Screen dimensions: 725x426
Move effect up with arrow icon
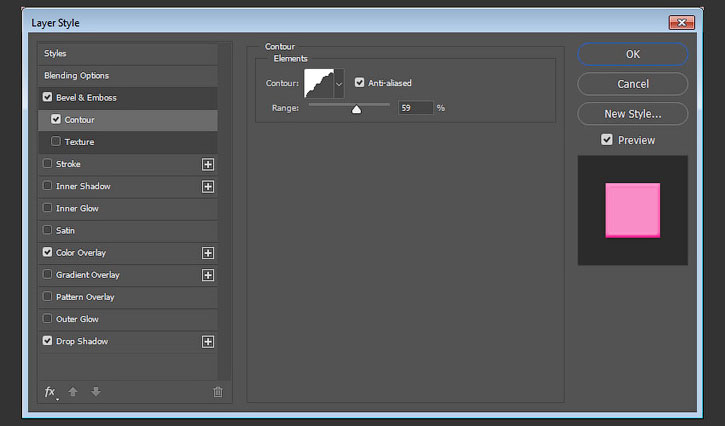tap(73, 392)
